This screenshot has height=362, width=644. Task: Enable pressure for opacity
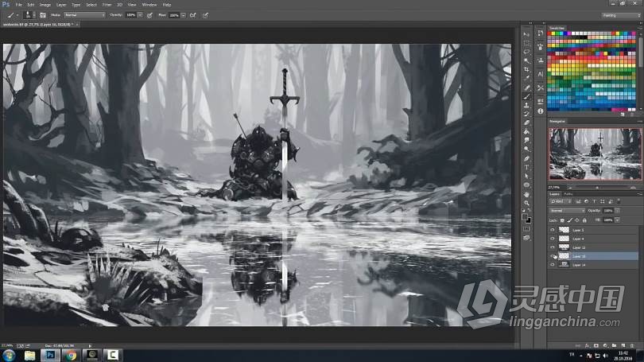(x=149, y=15)
